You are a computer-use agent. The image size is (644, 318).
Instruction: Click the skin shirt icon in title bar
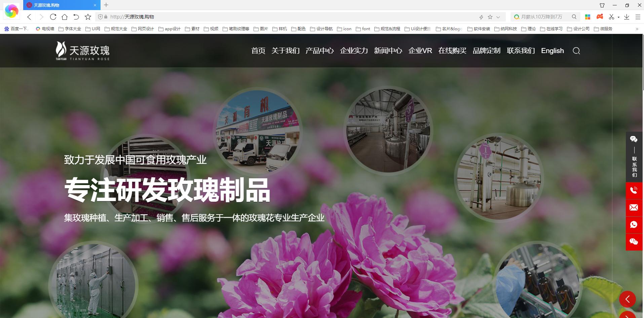[x=602, y=5]
